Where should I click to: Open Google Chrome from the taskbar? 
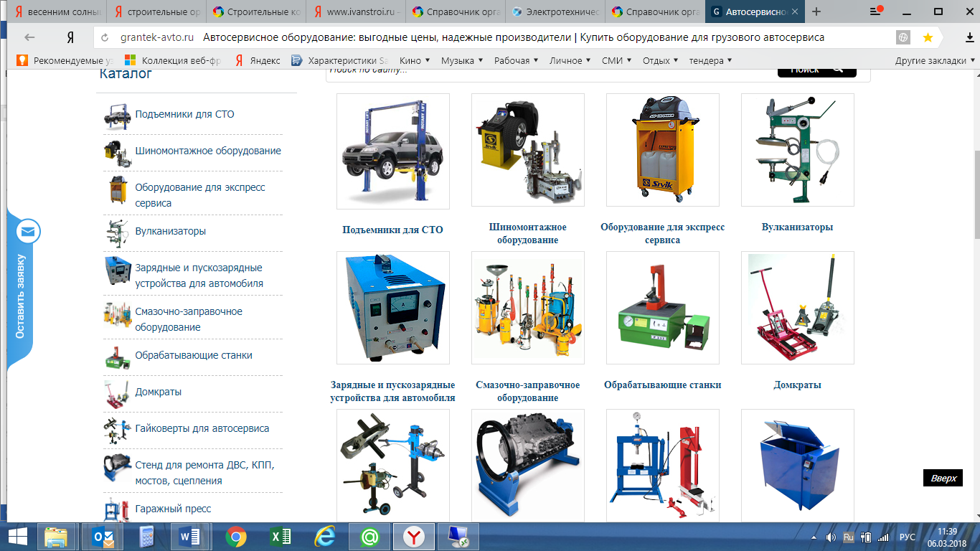pyautogui.click(x=236, y=537)
